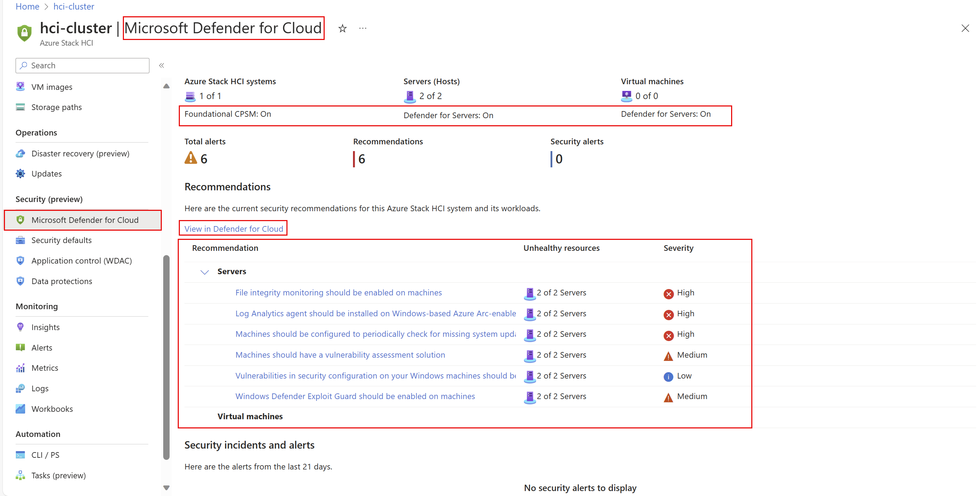Screen dimensions: 980x496
Task: Click the Home breadcrumb link
Action: [27, 6]
